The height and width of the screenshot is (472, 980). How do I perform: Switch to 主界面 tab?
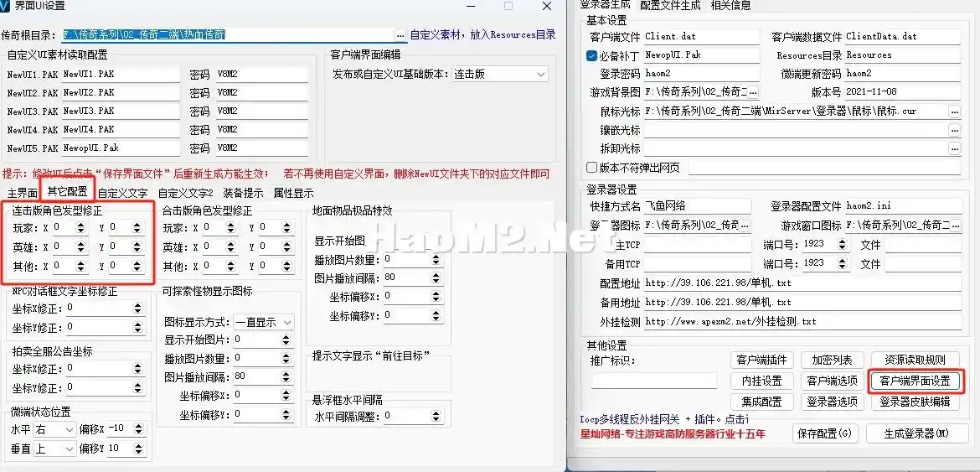click(x=23, y=193)
